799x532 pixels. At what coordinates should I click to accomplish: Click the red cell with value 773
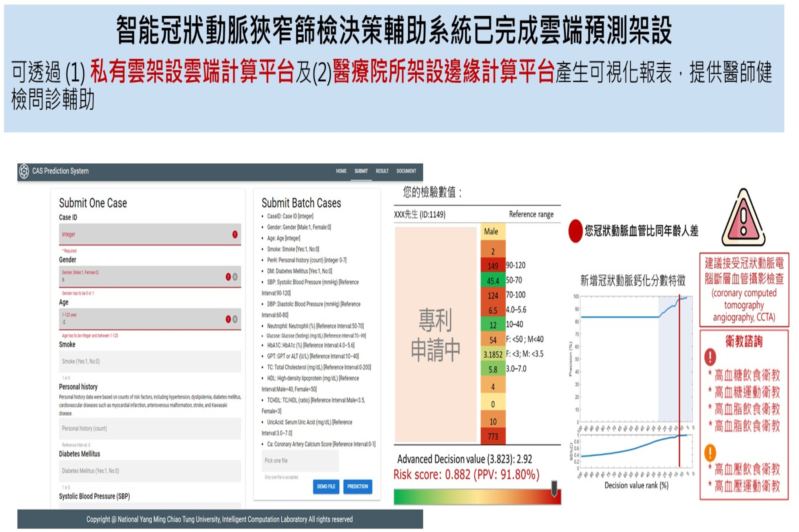click(x=493, y=436)
